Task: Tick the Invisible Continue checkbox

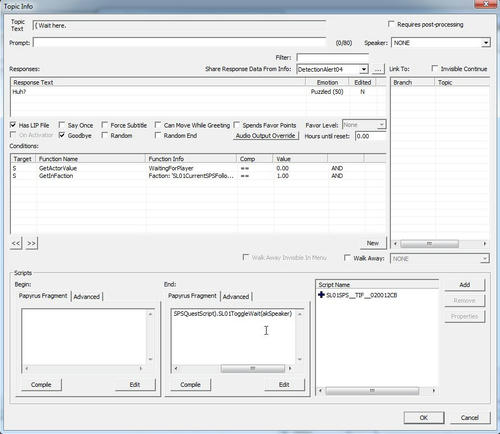Action: tap(434, 68)
